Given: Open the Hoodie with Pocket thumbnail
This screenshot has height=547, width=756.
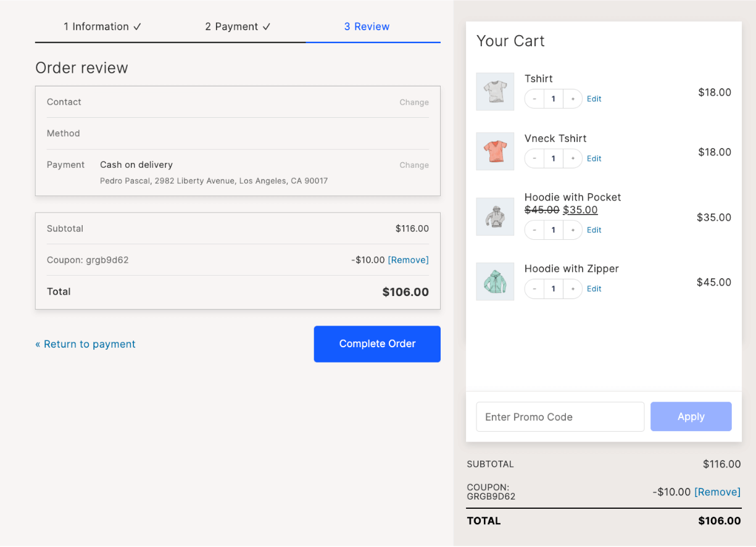Looking at the screenshot, I should click(495, 216).
